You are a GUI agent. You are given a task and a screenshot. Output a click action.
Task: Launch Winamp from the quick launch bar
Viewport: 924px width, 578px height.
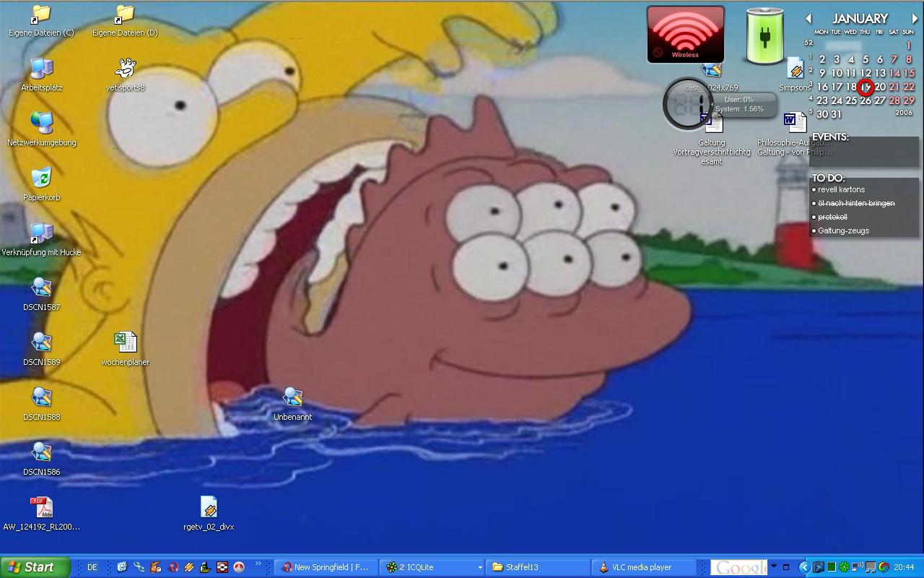pos(189,567)
